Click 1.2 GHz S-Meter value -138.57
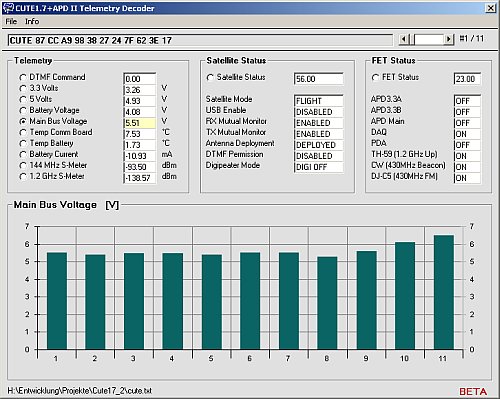This screenshot has height=399, width=500. coord(140,178)
